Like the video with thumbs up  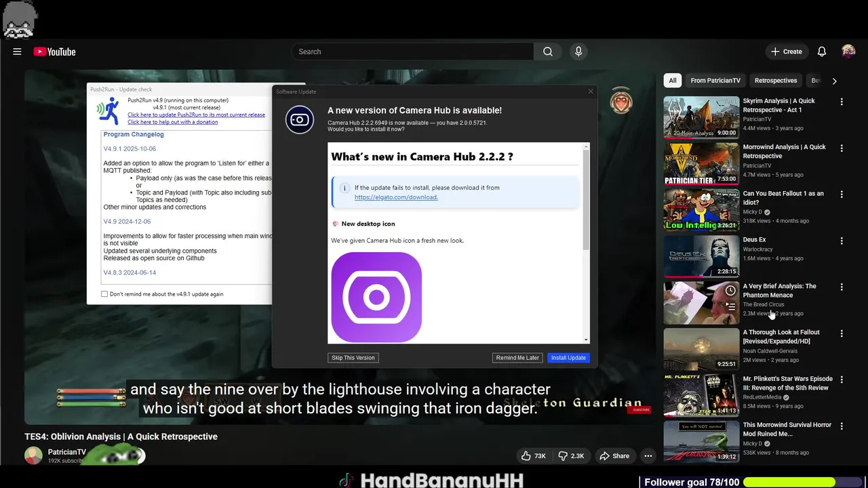click(x=533, y=456)
